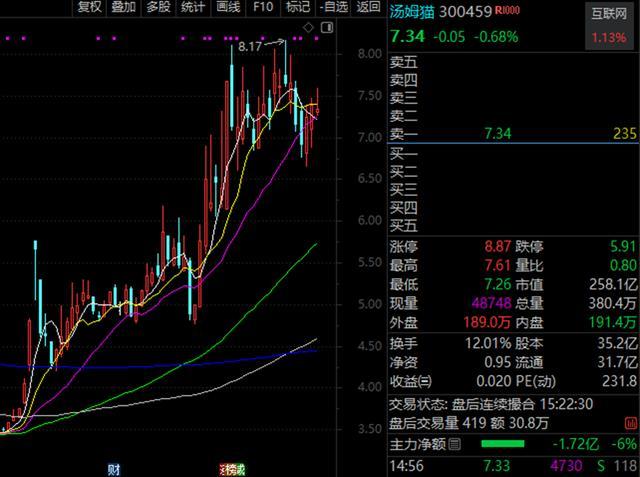Viewport: 640px width, 477px height.
Task: Click the 卖五 row label
Action: coord(403,62)
